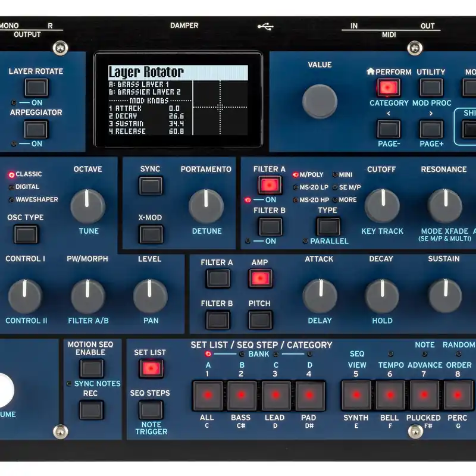Click the More filter LED
The height and width of the screenshot is (476, 476).
(x=335, y=200)
